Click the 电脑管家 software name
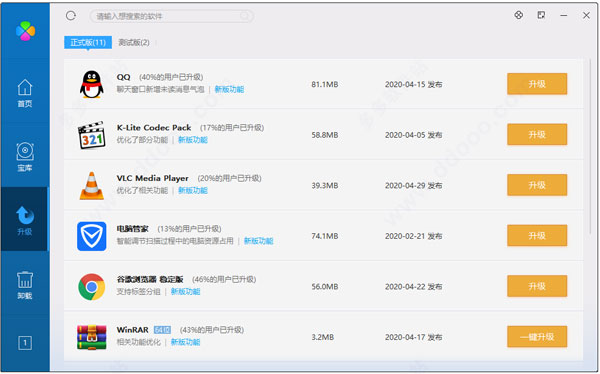The height and width of the screenshot is (374, 600). click(x=132, y=229)
